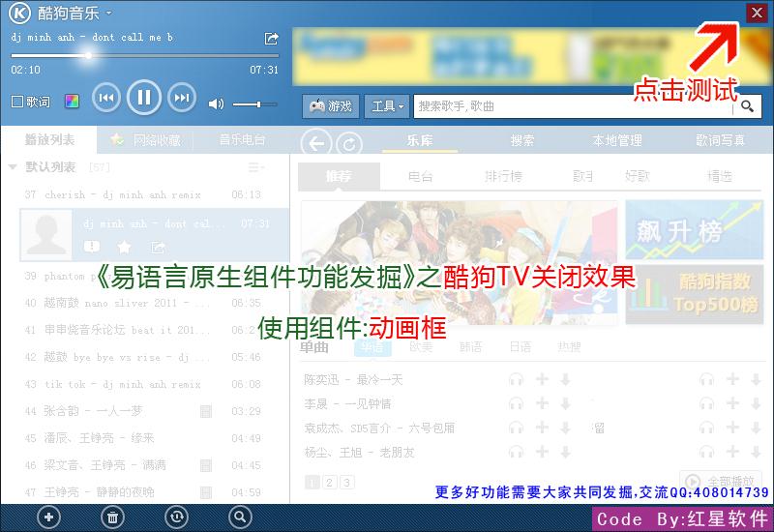Select the 推荐 sub-tab
Image resolution: width=774 pixels, height=532 pixels.
click(x=340, y=176)
